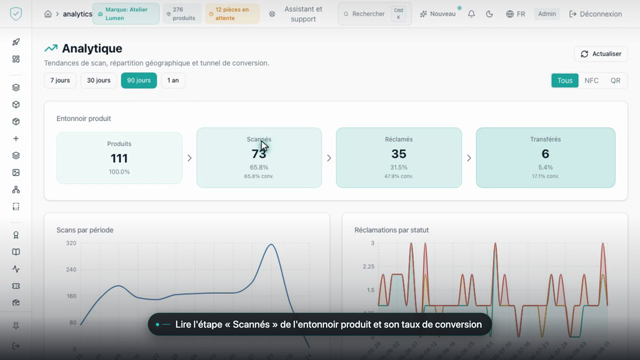Click the plus icon in sidebar
The image size is (640, 360).
pos(16,139)
